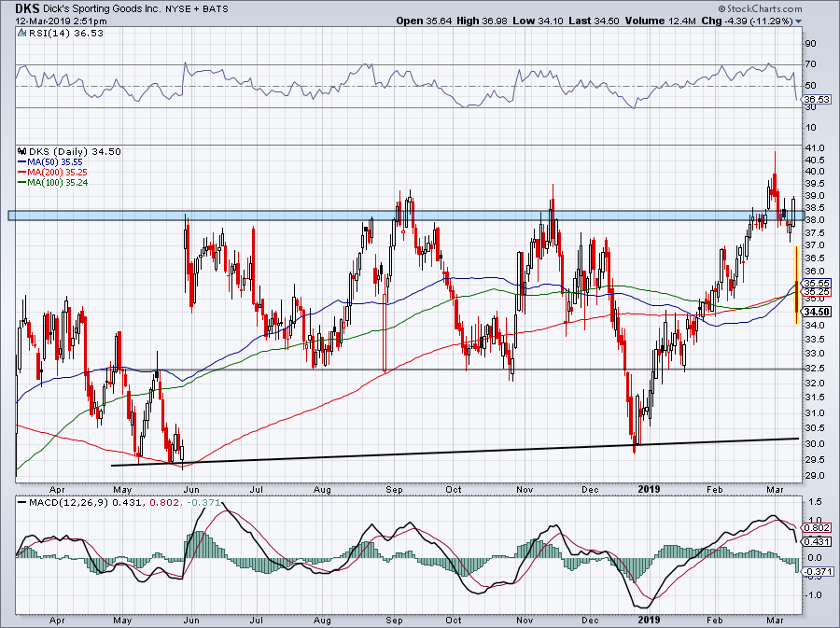Viewport: 840px width, 628px height.
Task: Click the RSI 10 level label
Action: [810, 128]
